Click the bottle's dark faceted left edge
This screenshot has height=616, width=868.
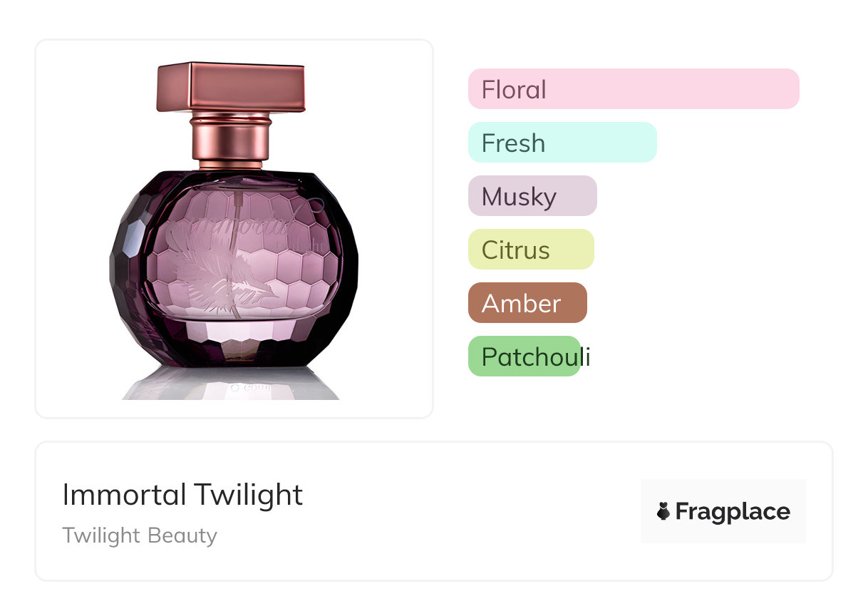click(x=125, y=264)
